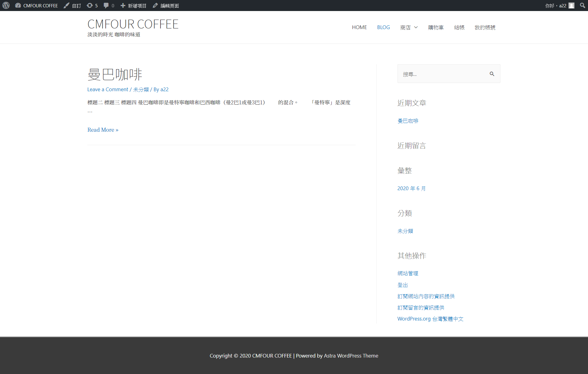The height and width of the screenshot is (374, 588).
Task: Open the updates icon showing 5
Action: coord(90,6)
